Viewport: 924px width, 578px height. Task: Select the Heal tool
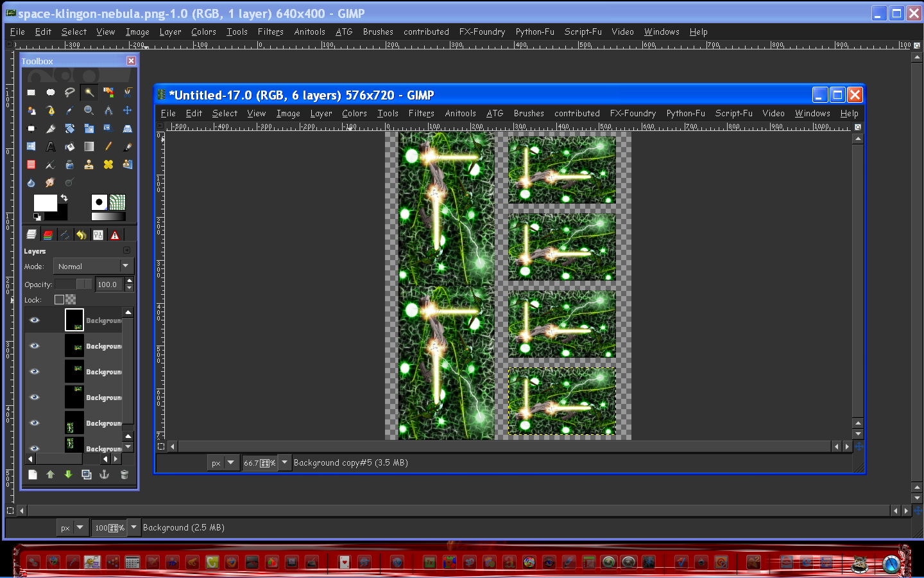108,165
